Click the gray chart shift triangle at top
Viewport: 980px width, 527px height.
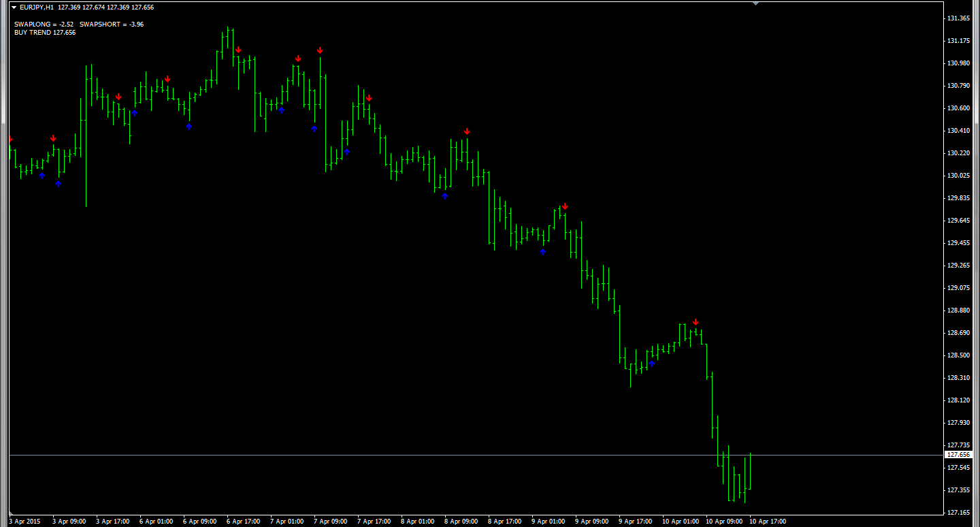click(x=755, y=3)
